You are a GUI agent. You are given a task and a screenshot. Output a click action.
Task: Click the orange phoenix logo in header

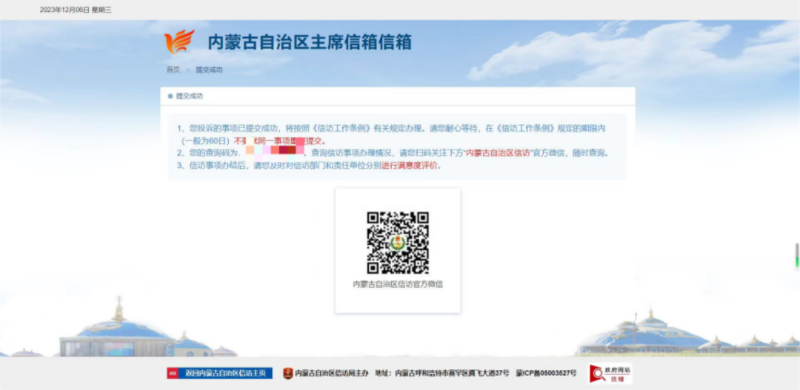coord(179,42)
